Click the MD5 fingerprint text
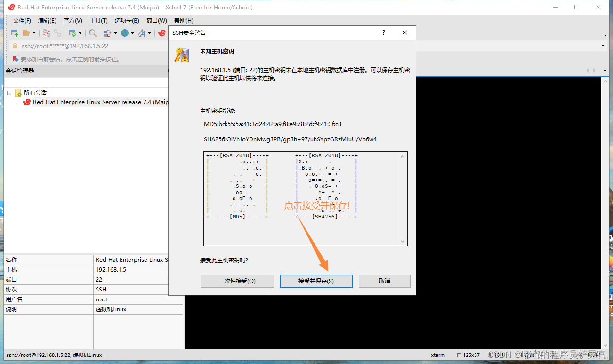613x364 pixels. pos(273,124)
